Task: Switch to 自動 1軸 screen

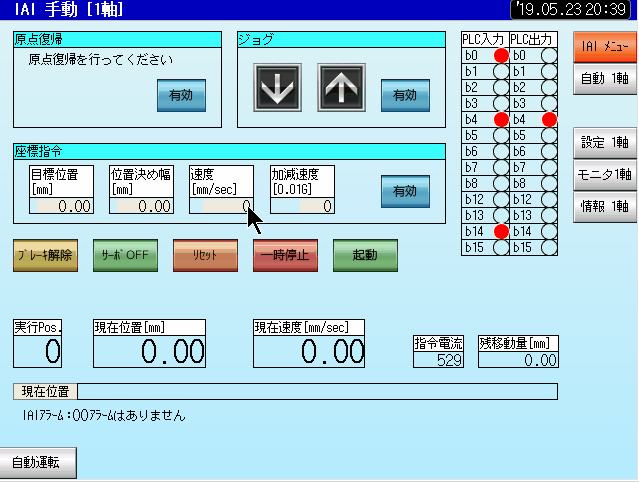Action: click(605, 79)
